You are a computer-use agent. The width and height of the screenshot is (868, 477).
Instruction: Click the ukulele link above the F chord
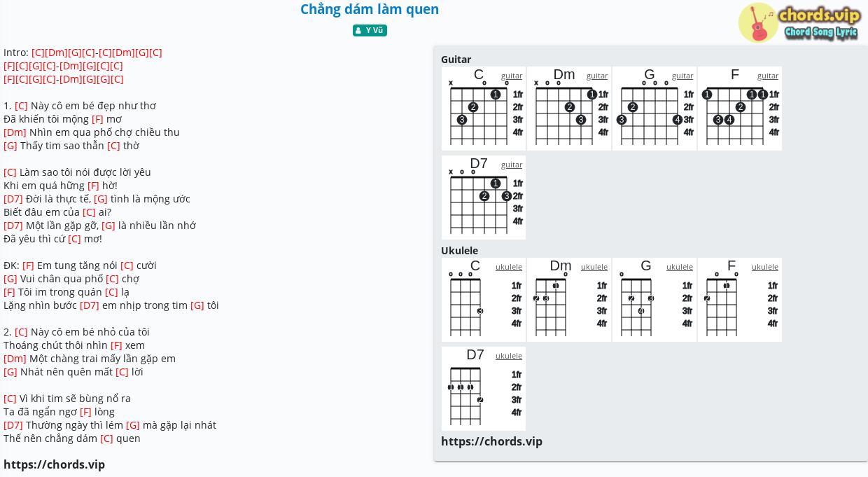point(765,267)
